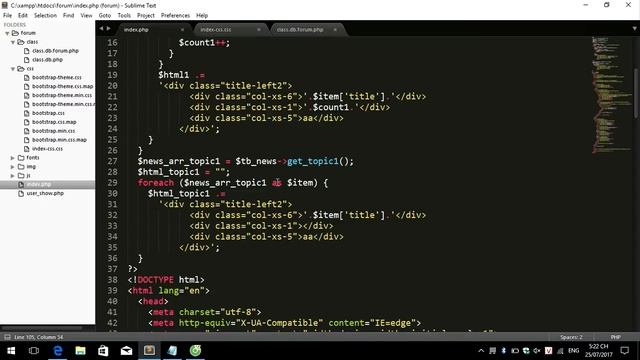
Task: Launch Microsoft Edge from taskbar
Action: coord(58,351)
